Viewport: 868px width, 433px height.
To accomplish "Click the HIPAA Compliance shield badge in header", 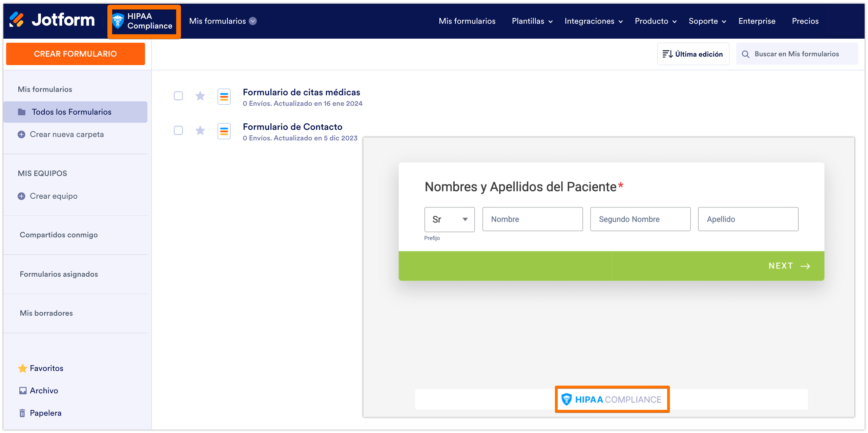I will point(118,21).
